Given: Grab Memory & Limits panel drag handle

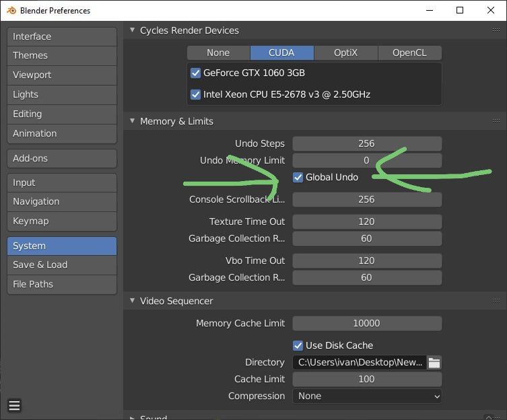Looking at the screenshot, I should pos(496,121).
